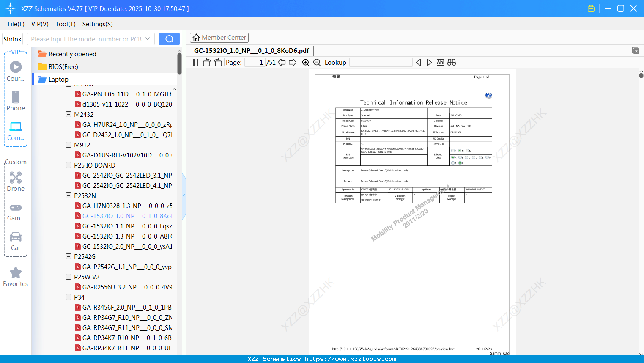Switch to two-page view layout
The width and height of the screenshot is (644, 363).
pos(194,63)
